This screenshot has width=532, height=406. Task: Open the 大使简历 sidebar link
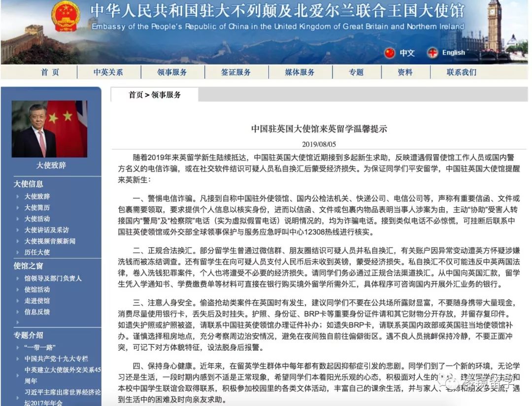(x=37, y=208)
